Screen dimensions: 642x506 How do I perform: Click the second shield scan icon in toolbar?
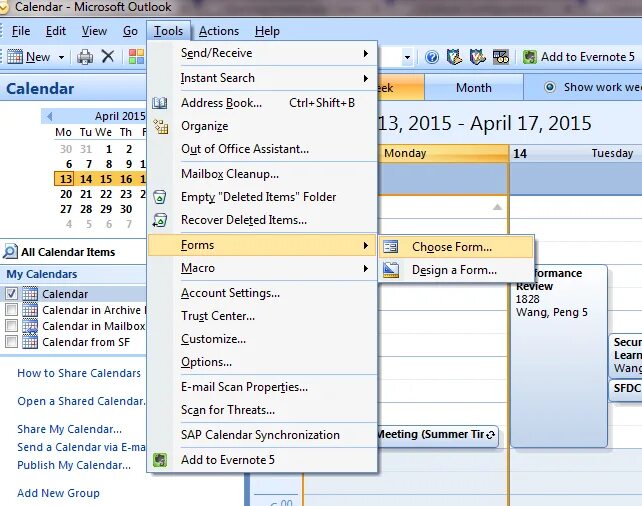tap(477, 57)
